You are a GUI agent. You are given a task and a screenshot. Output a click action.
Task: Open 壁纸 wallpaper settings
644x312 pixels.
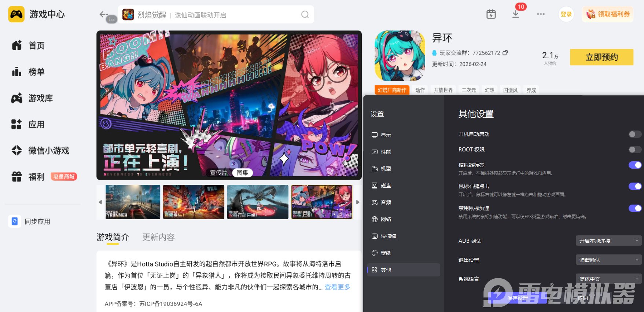click(404, 253)
